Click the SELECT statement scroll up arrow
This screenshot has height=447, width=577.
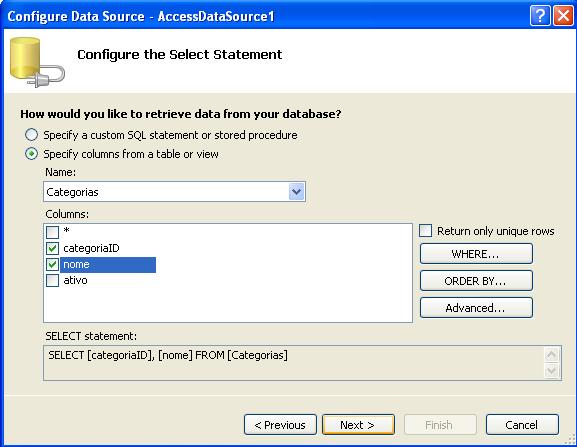point(552,355)
